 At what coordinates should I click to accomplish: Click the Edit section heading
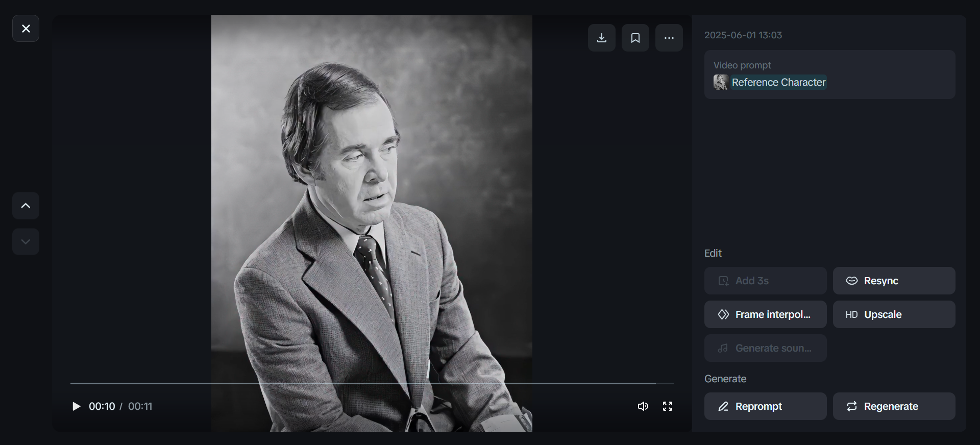713,253
